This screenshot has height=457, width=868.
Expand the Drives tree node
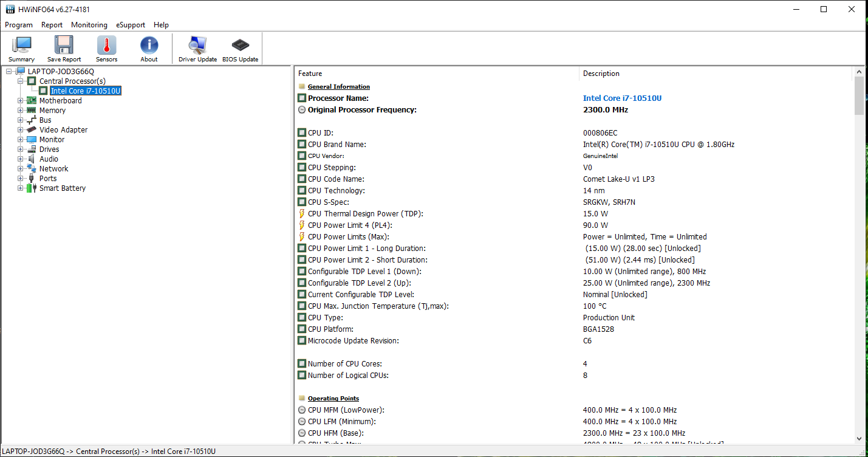pos(20,149)
